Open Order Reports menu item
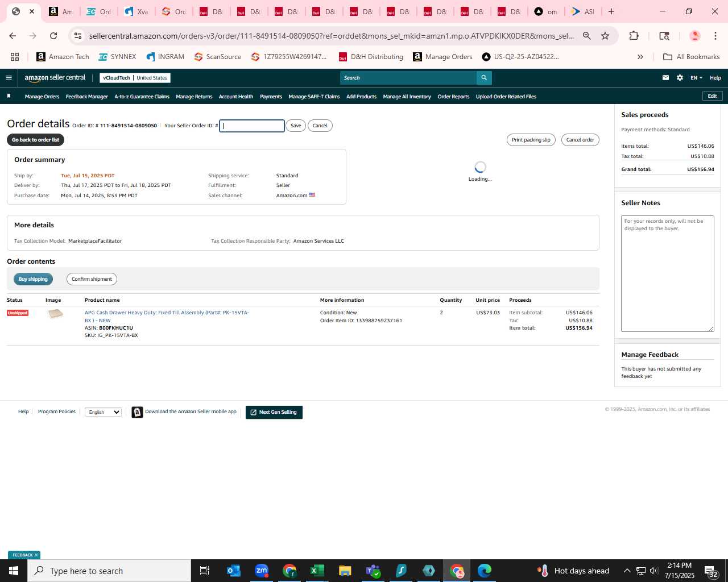The width and height of the screenshot is (728, 582). 453,97
